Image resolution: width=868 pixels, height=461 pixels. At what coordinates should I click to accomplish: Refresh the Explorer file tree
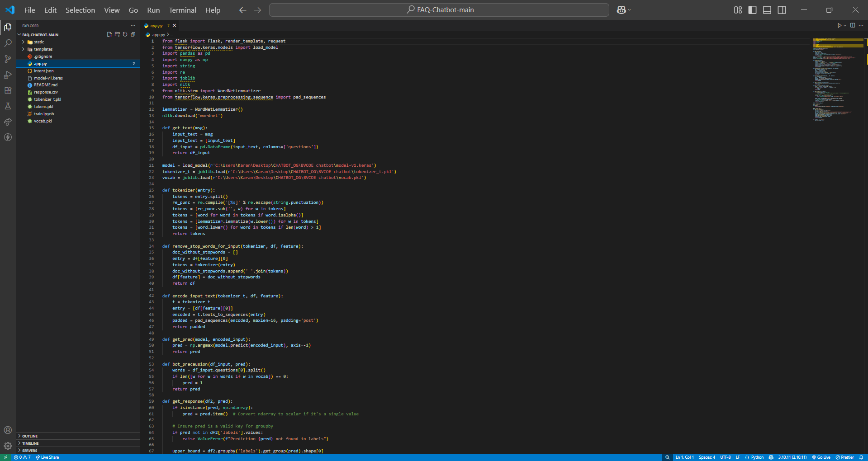[x=125, y=34]
